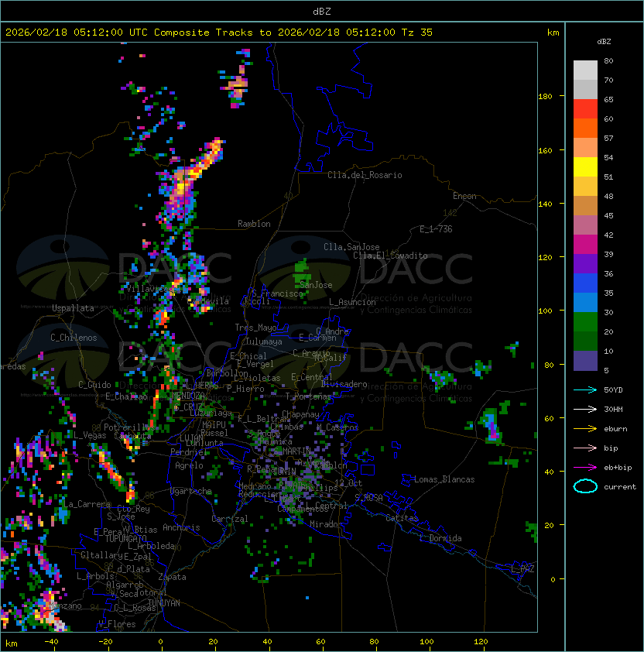Click the 'L_Asuncion' map label
Viewport: 644px width, 652px height.
click(x=352, y=302)
